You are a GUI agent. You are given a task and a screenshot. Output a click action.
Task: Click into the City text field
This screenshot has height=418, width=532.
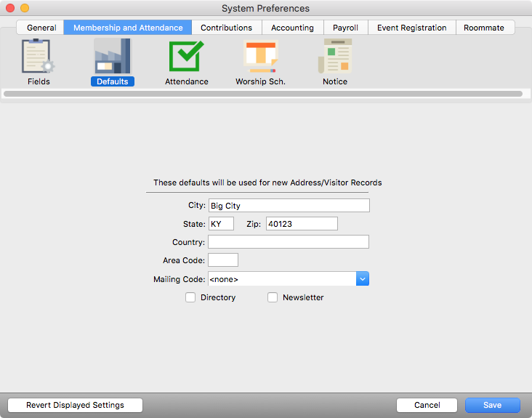coord(289,206)
